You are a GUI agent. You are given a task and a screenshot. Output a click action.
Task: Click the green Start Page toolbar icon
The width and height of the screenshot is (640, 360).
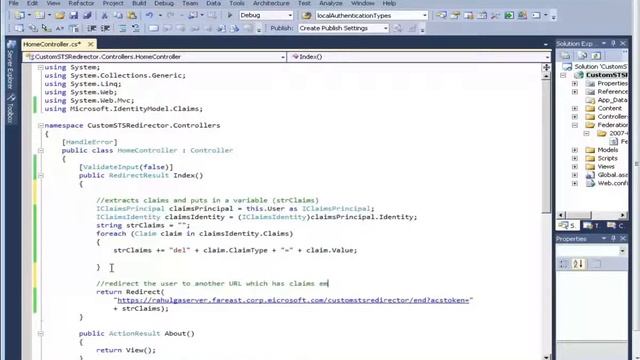click(509, 16)
